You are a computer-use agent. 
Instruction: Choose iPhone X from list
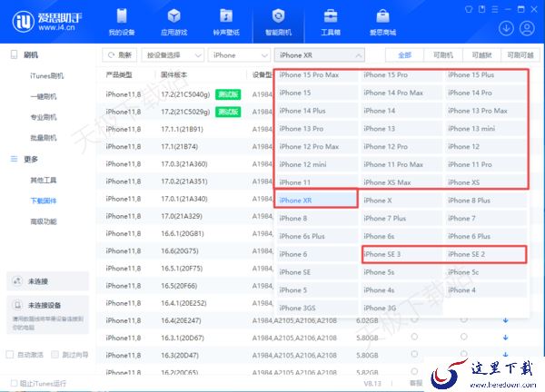pos(401,201)
